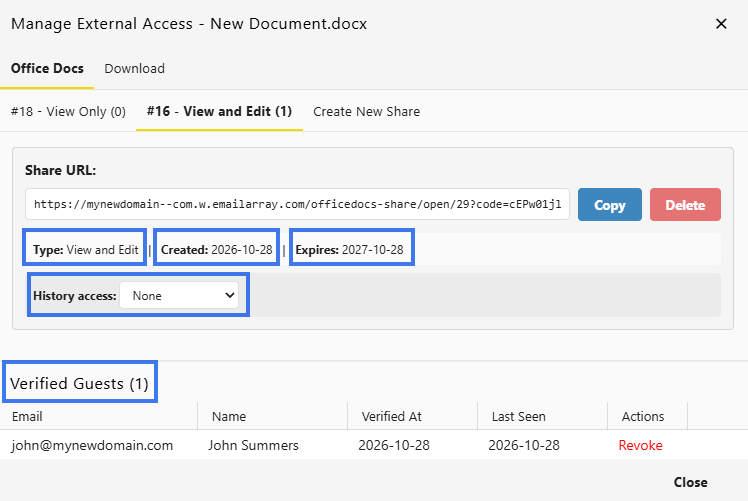Click the Verified At column header
This screenshot has width=748, height=501.
click(392, 417)
